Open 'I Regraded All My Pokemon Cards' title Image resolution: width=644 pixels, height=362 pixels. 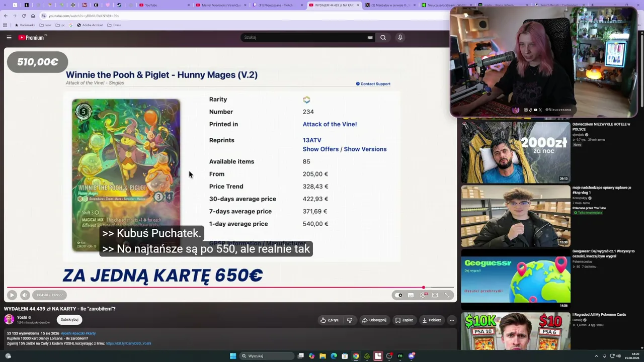(x=599, y=315)
